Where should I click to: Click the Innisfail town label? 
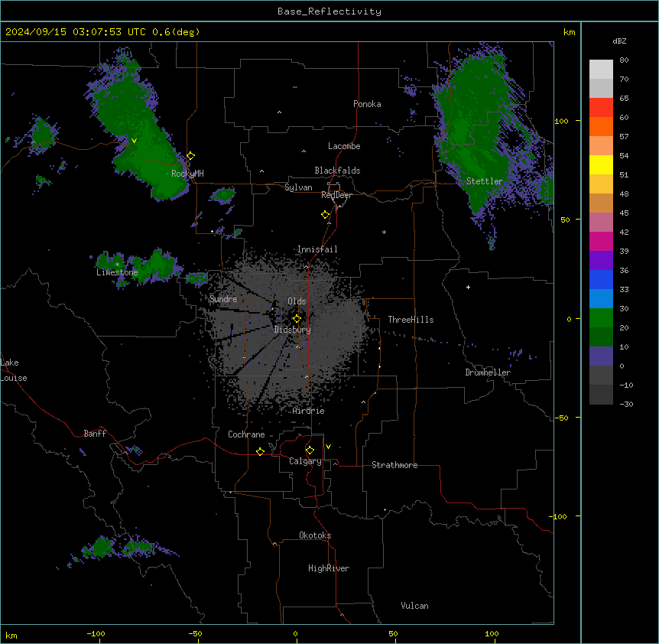tap(317, 249)
